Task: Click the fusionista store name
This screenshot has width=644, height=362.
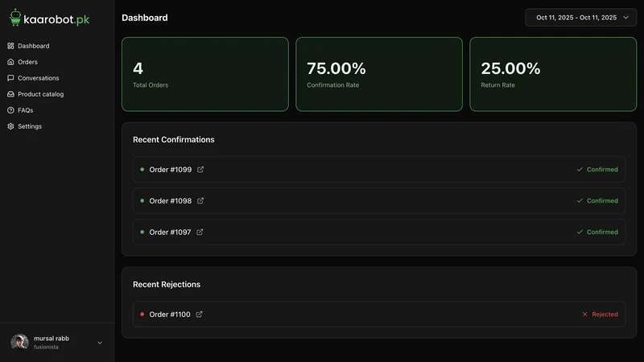Action: pyautogui.click(x=46, y=348)
